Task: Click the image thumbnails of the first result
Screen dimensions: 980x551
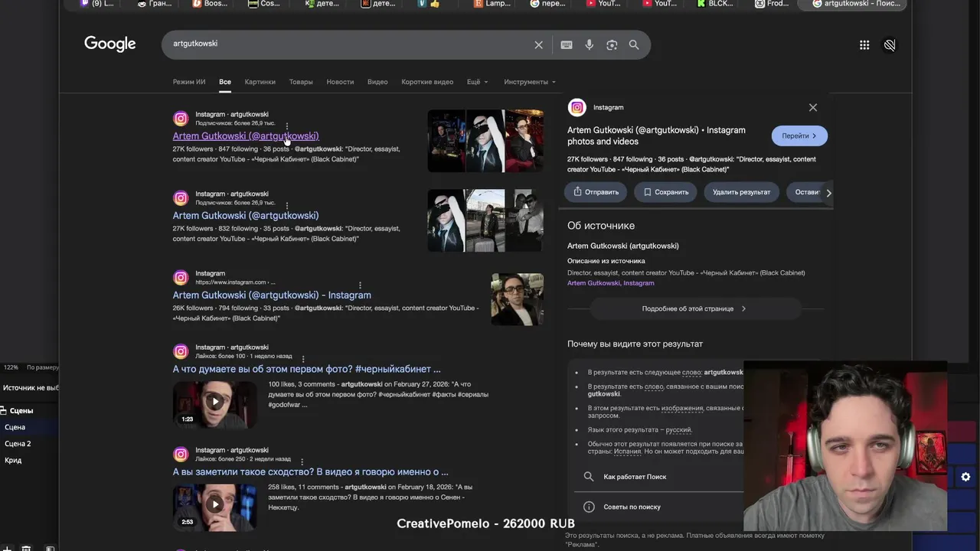Action: (x=485, y=141)
